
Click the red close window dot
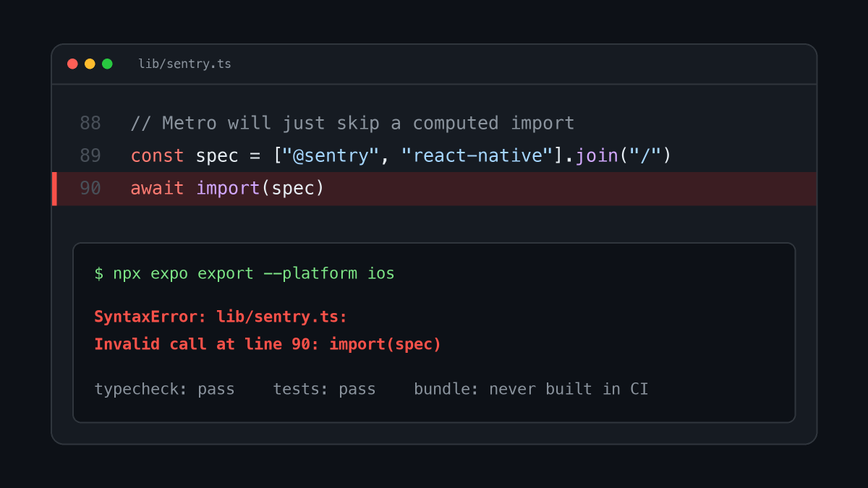click(x=72, y=64)
